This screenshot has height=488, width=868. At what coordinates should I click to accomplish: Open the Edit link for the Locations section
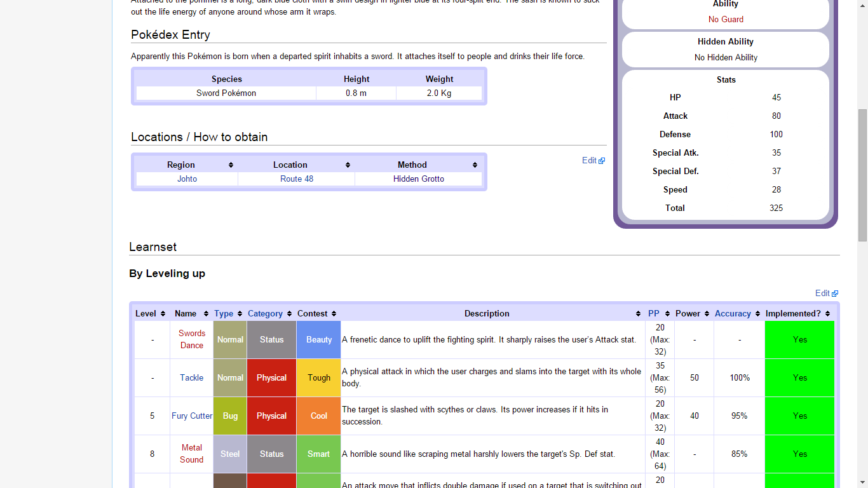pos(593,161)
